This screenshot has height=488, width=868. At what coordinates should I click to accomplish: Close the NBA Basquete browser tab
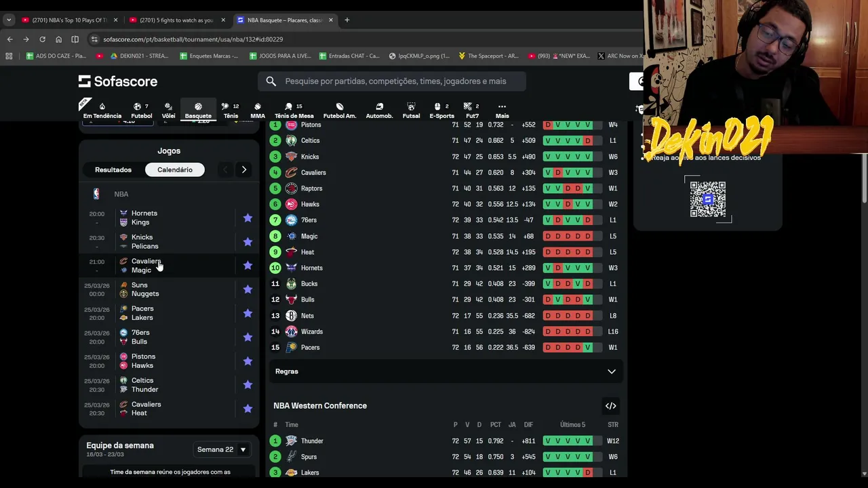coord(331,20)
